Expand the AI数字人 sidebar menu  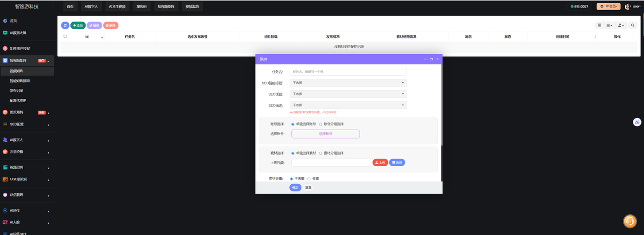coord(27,140)
